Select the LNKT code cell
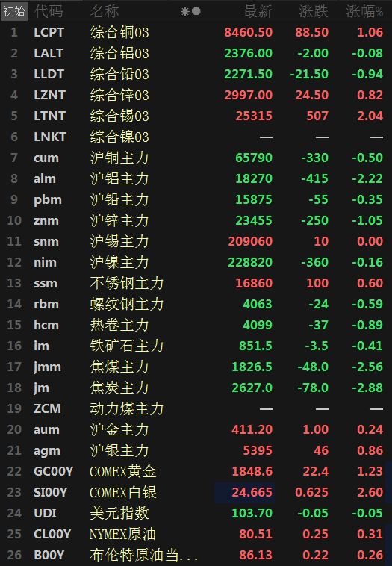 coord(50,137)
